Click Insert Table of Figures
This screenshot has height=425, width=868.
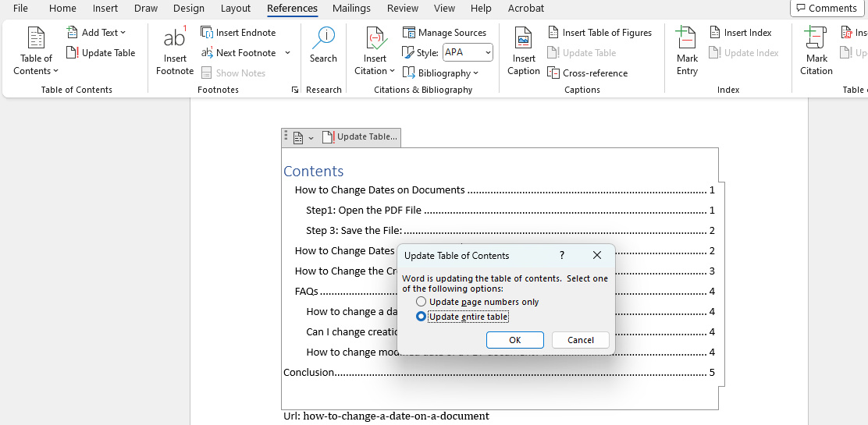click(600, 33)
